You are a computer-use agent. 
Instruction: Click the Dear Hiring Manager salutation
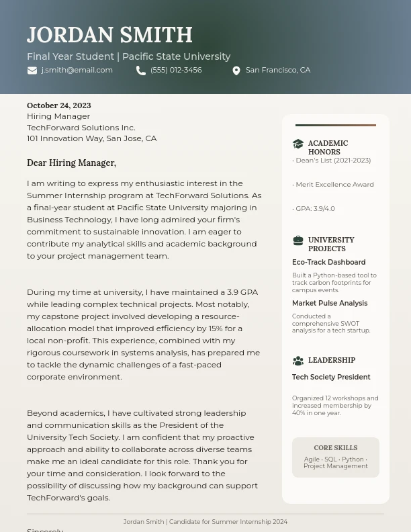coord(71,163)
